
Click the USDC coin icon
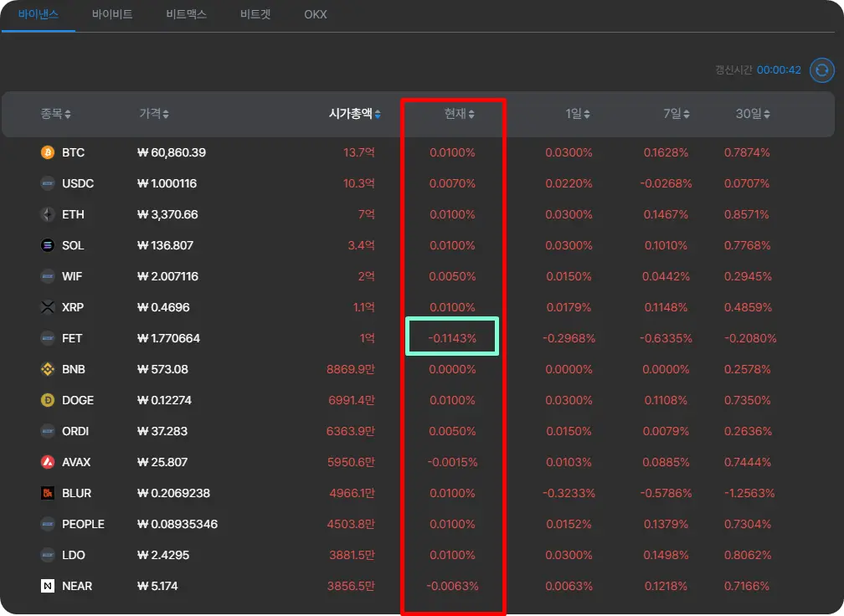(48, 183)
